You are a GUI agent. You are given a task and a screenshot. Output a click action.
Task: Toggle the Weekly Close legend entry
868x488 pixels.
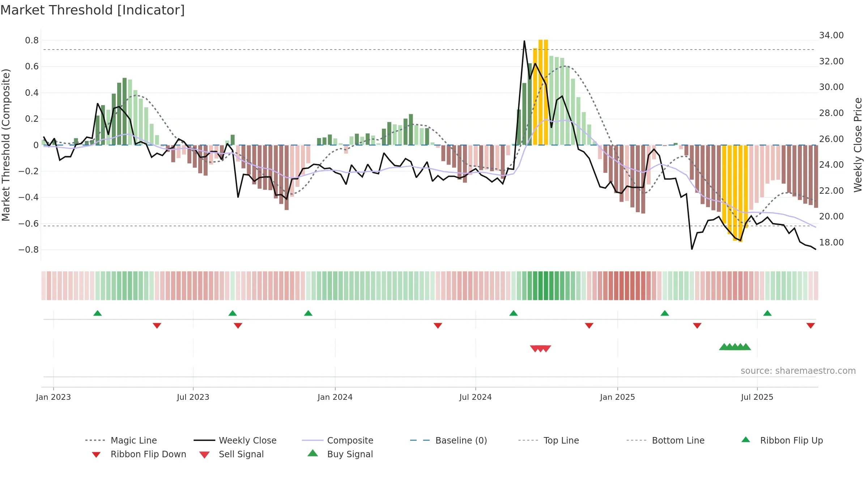click(x=235, y=440)
